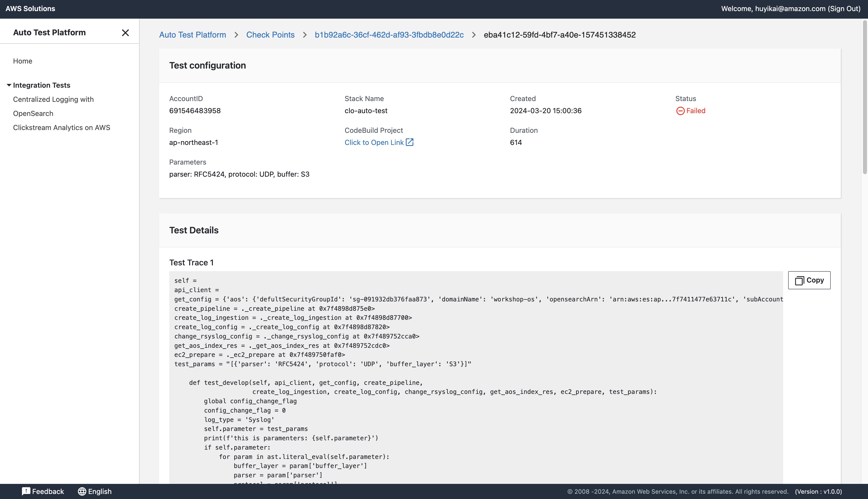Go to Check Points breadcrumb
The width and height of the screenshot is (868, 499).
(x=270, y=35)
